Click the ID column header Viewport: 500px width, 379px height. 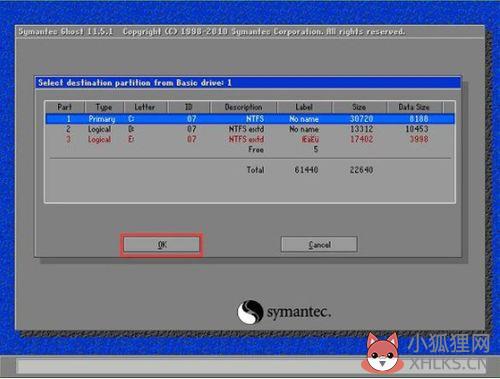pos(189,107)
